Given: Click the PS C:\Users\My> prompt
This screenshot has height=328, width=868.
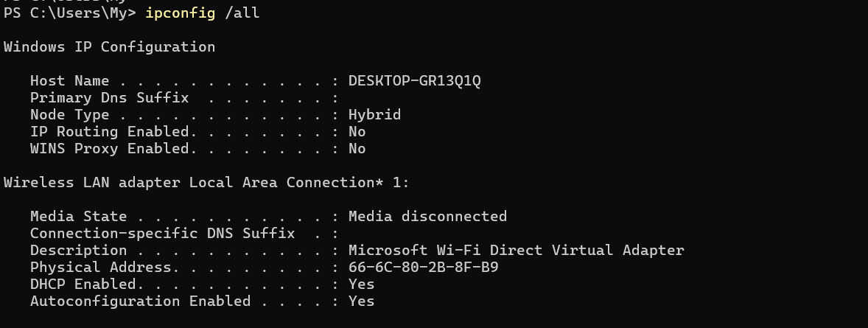Looking at the screenshot, I should 70,13.
